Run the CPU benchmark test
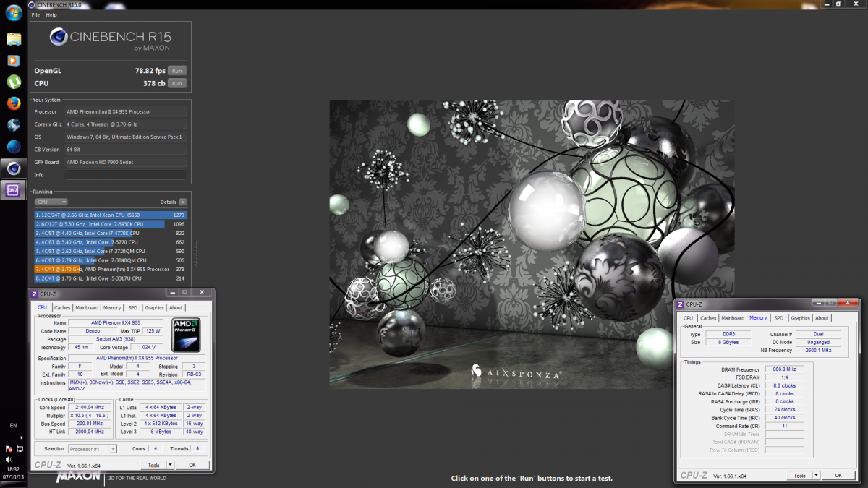 click(x=177, y=84)
